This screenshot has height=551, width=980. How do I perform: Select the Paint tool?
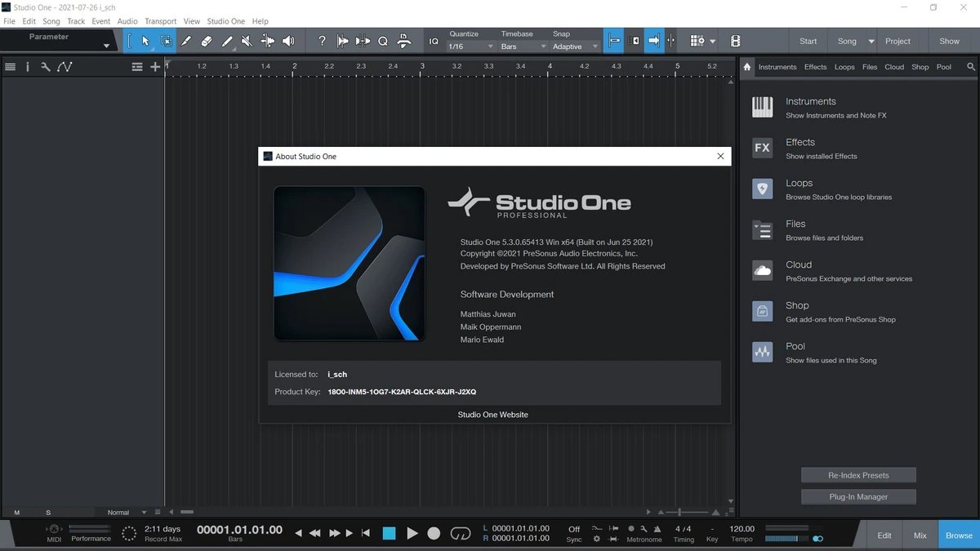pyautogui.click(x=227, y=41)
